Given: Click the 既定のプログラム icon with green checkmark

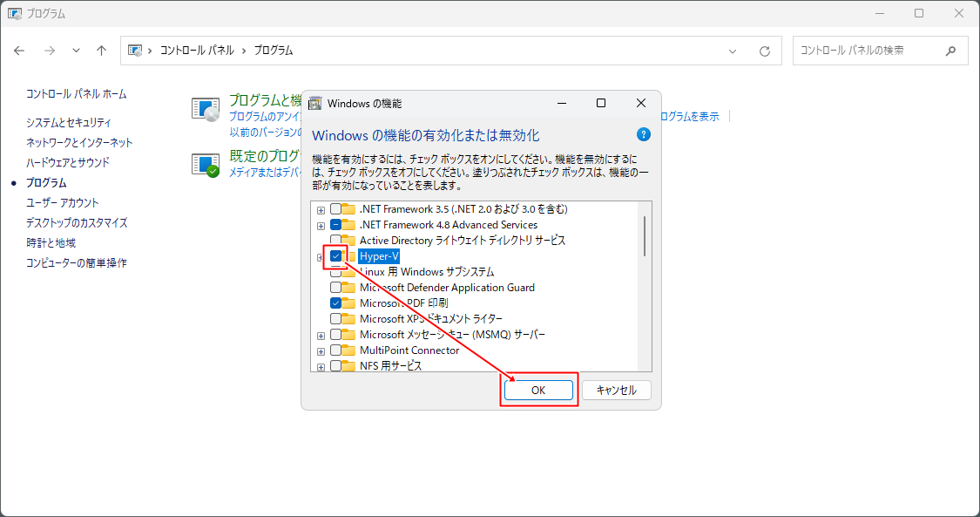Looking at the screenshot, I should coord(205,161).
